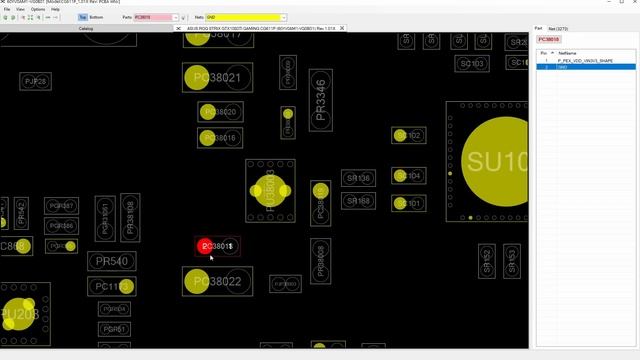Select component PCR586 on board
Screen dimensions: 640x360
pyautogui.click(x=61, y=226)
